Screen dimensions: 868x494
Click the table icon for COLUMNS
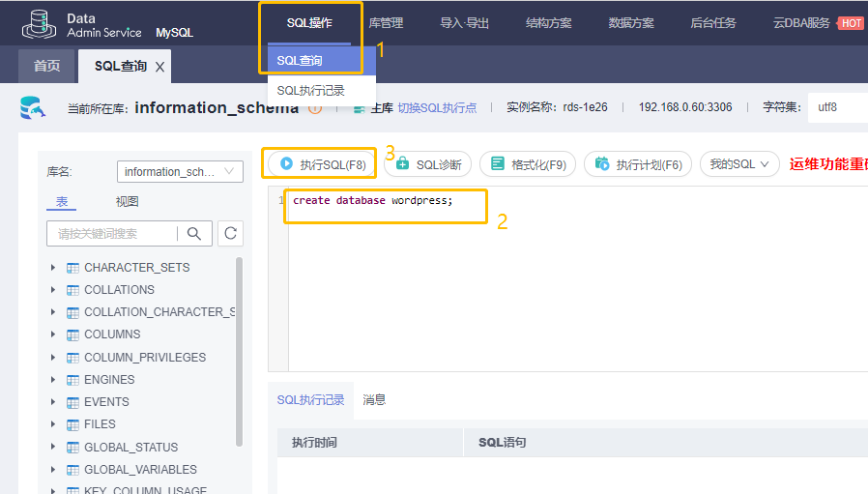coord(72,335)
